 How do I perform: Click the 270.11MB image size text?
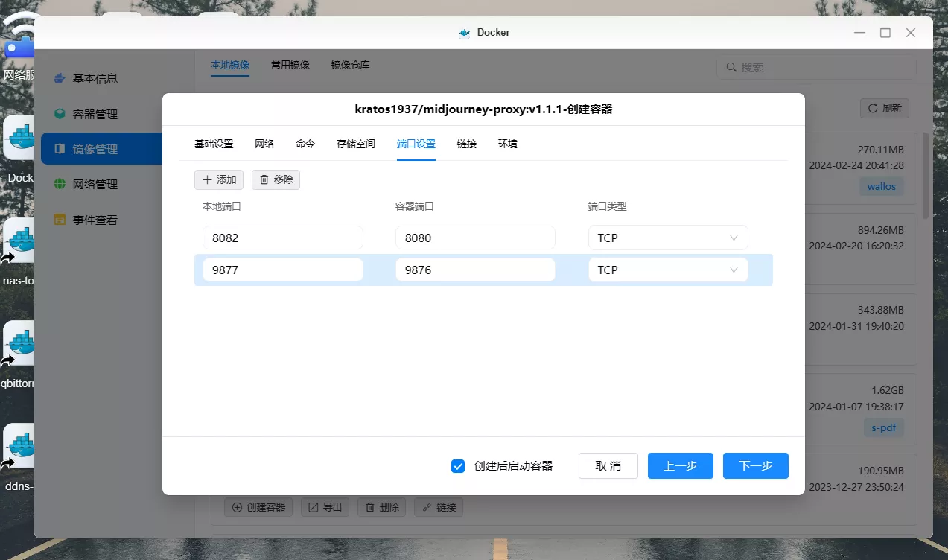pyautogui.click(x=881, y=150)
